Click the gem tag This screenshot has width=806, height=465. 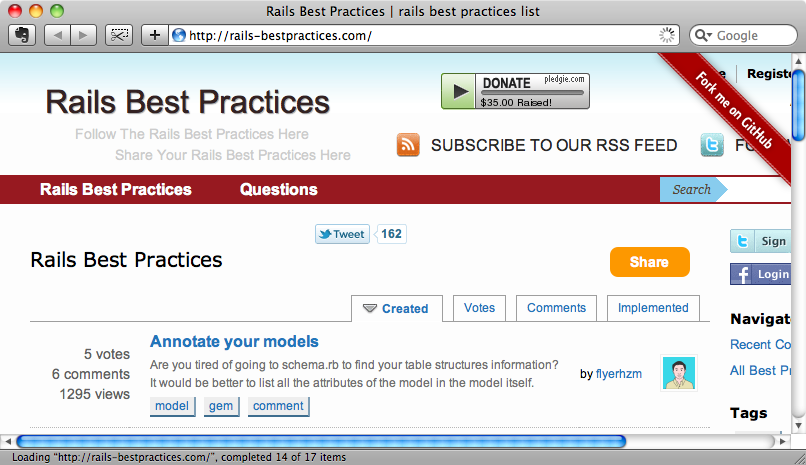pyautogui.click(x=221, y=406)
